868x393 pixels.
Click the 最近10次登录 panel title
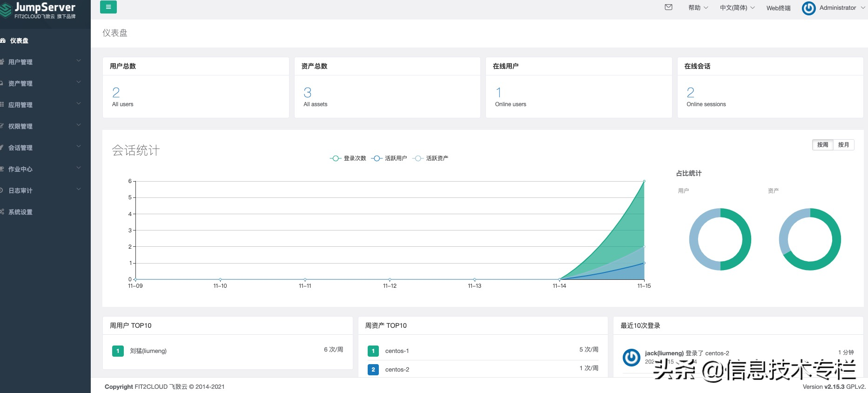point(640,325)
